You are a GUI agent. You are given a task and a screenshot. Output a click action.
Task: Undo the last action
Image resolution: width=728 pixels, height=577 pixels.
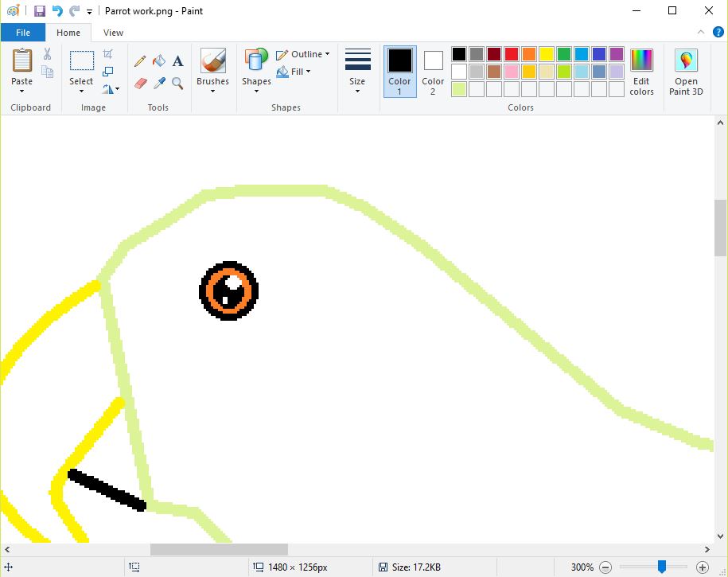coord(57,10)
